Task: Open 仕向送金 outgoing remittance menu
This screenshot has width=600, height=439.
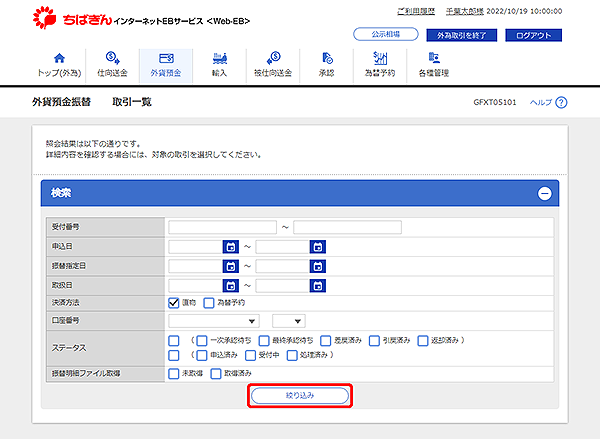Action: (112, 65)
